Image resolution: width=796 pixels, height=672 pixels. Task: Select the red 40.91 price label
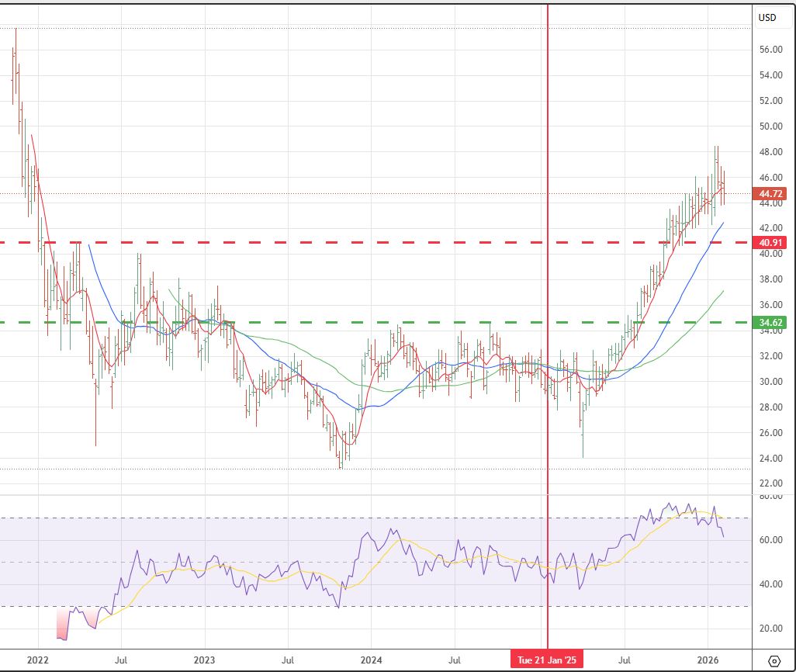coord(770,242)
